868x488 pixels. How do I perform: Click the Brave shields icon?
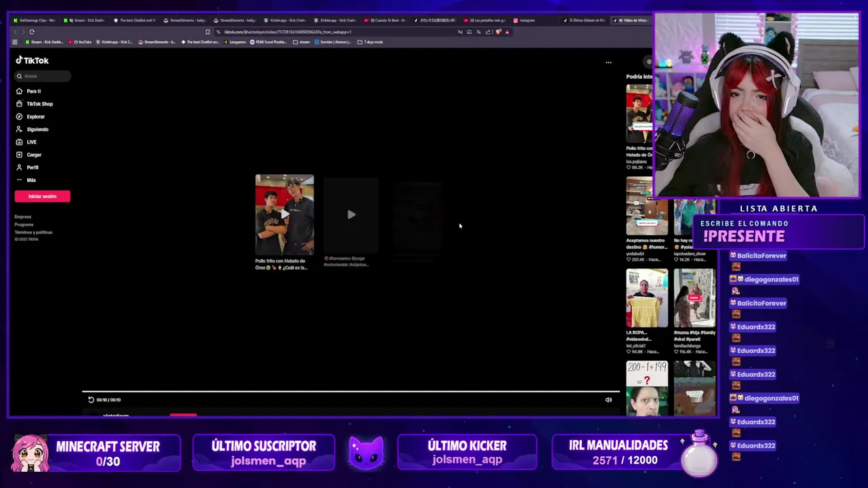498,32
